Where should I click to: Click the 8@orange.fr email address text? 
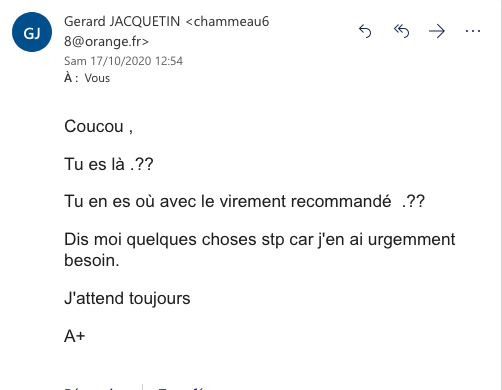click(x=106, y=42)
